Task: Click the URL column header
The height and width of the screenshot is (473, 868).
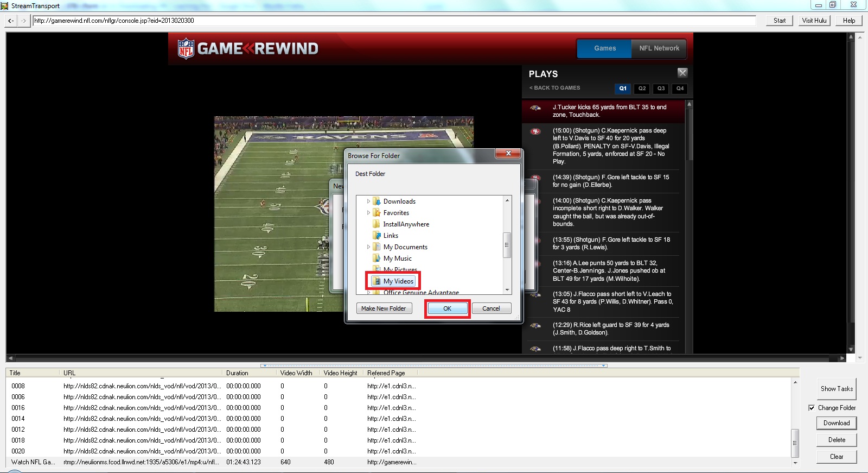Action: click(x=141, y=373)
